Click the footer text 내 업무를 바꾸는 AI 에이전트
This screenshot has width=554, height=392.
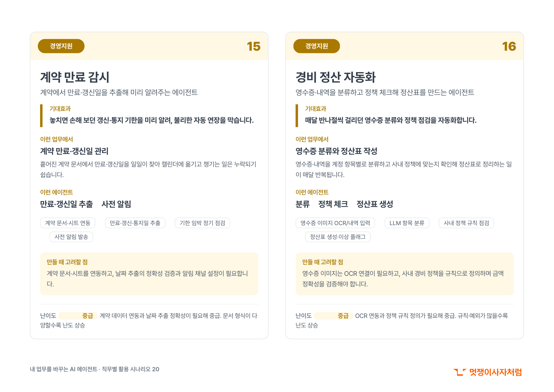pos(63,369)
